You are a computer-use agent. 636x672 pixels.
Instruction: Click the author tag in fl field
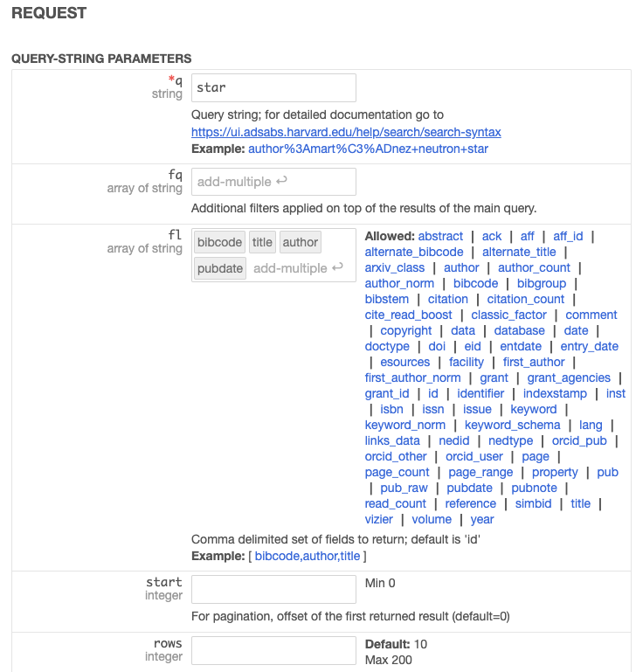pyautogui.click(x=301, y=242)
